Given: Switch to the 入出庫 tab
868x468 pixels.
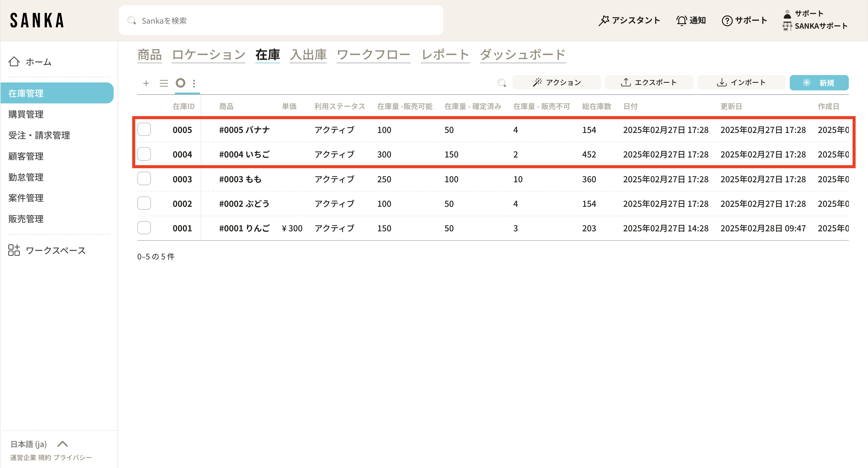Looking at the screenshot, I should coord(308,55).
